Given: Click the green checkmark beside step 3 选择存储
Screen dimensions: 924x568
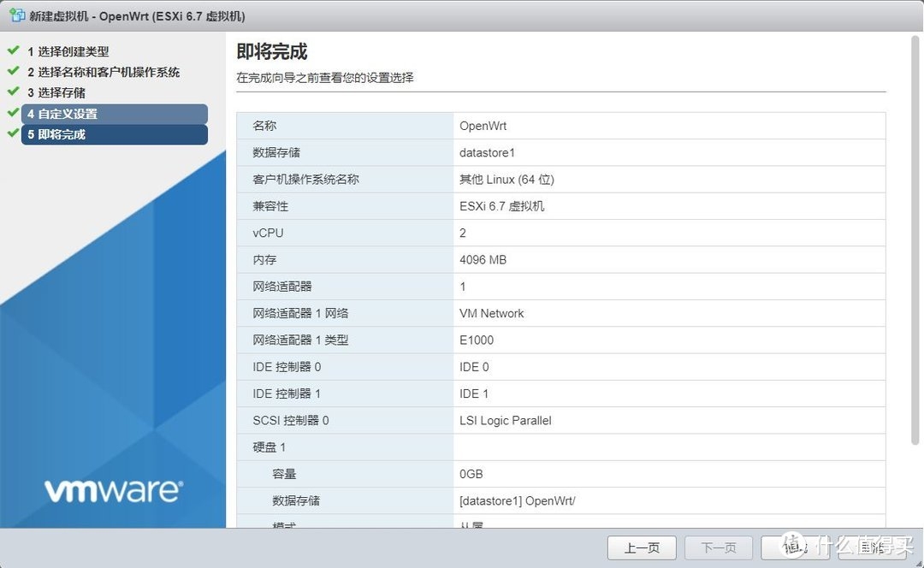Looking at the screenshot, I should [x=13, y=92].
